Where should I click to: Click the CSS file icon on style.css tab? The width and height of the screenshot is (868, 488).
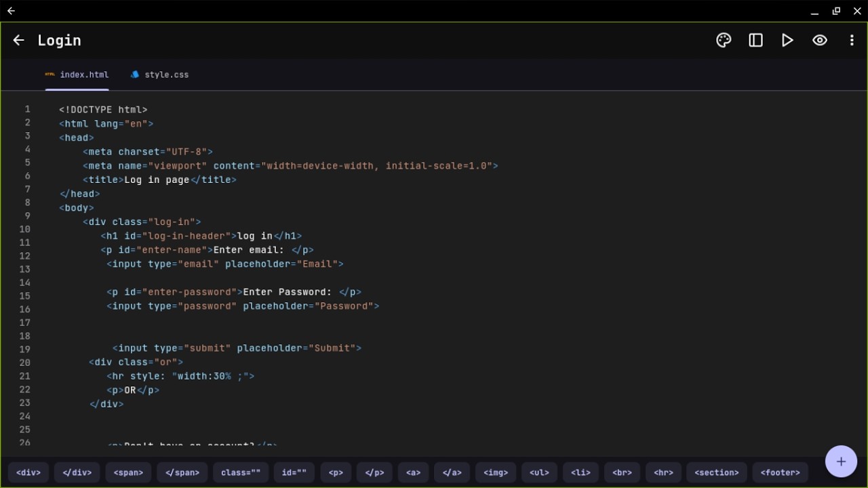click(135, 75)
